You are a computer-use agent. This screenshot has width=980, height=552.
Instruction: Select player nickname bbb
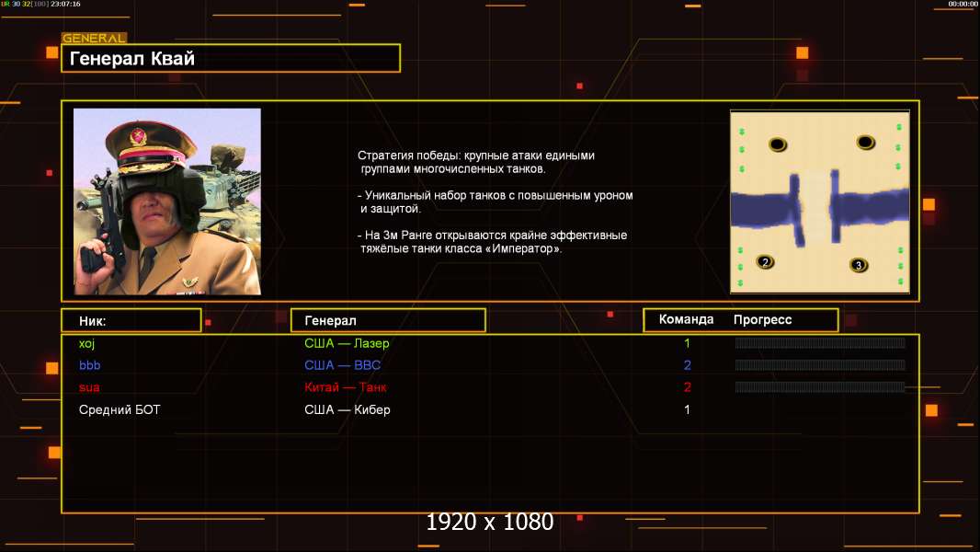click(90, 365)
